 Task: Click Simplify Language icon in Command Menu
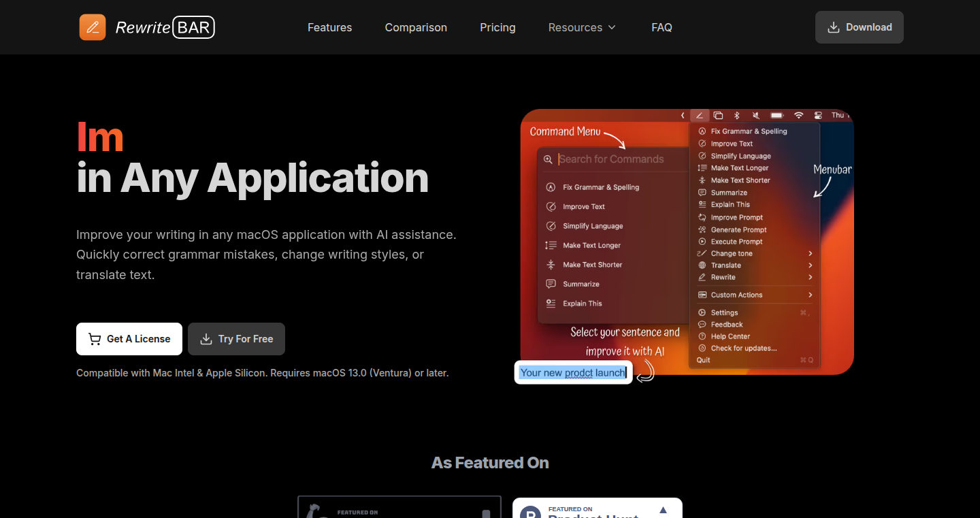coord(551,226)
